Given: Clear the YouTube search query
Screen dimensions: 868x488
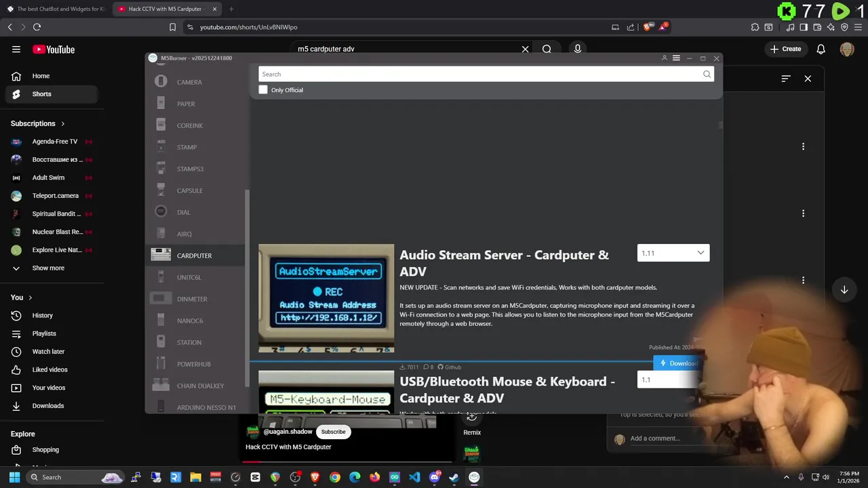Looking at the screenshot, I should [525, 49].
